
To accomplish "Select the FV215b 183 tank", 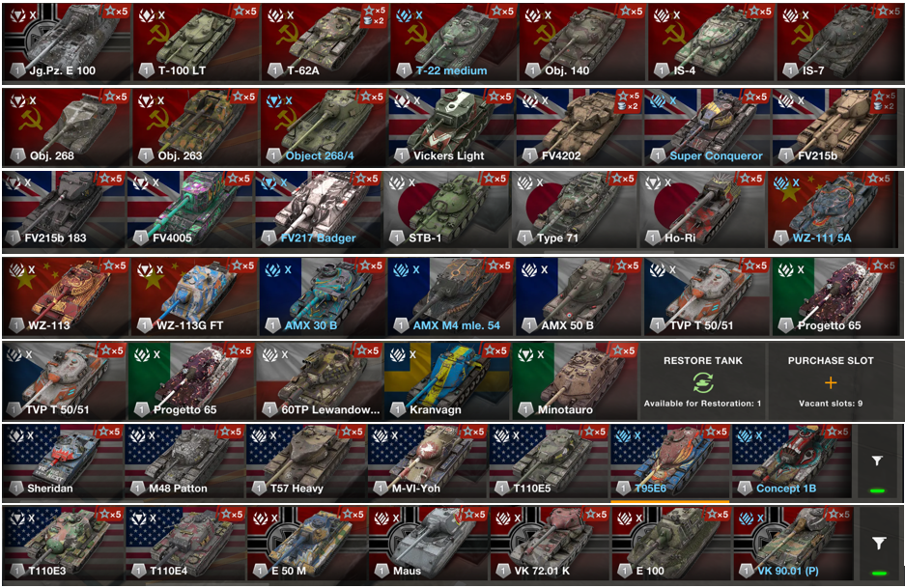I will [64, 210].
